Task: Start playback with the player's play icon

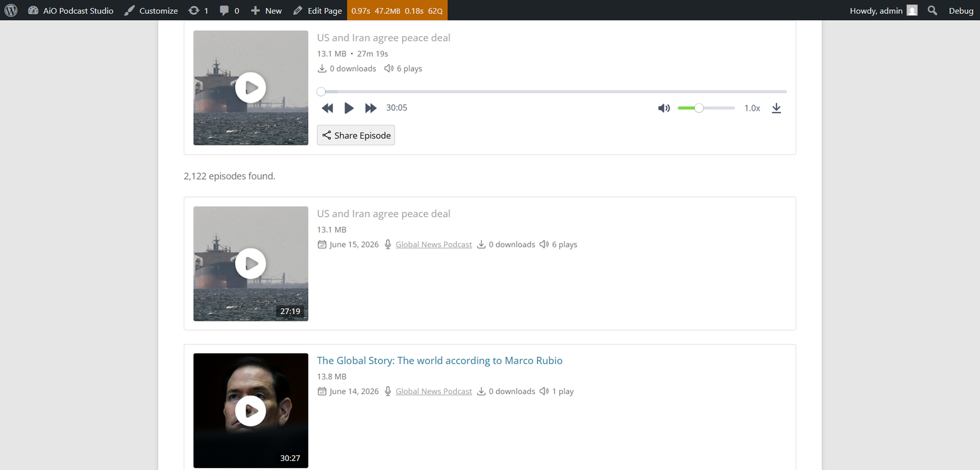Action: (x=349, y=108)
